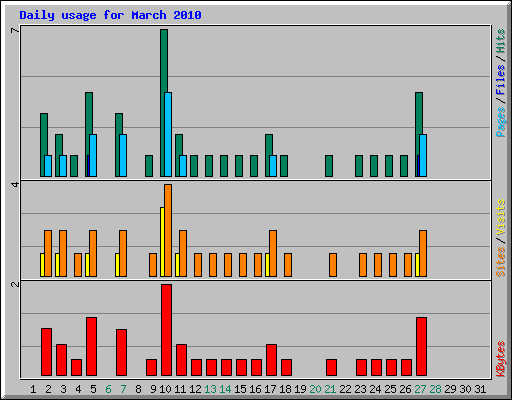Viewport: 512px width, 400px height.
Task: Click the day label "30" on x-axis
Action: (x=465, y=389)
